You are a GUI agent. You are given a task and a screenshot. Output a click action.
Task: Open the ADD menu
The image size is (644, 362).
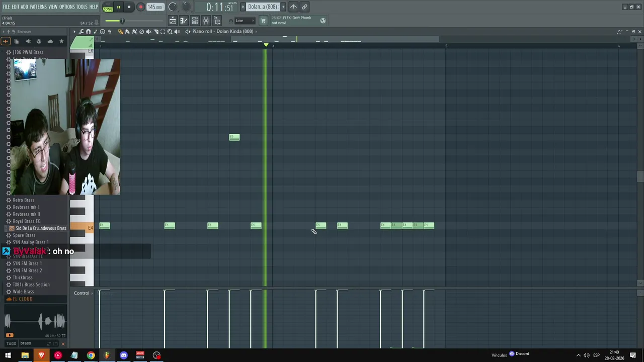pyautogui.click(x=25, y=7)
